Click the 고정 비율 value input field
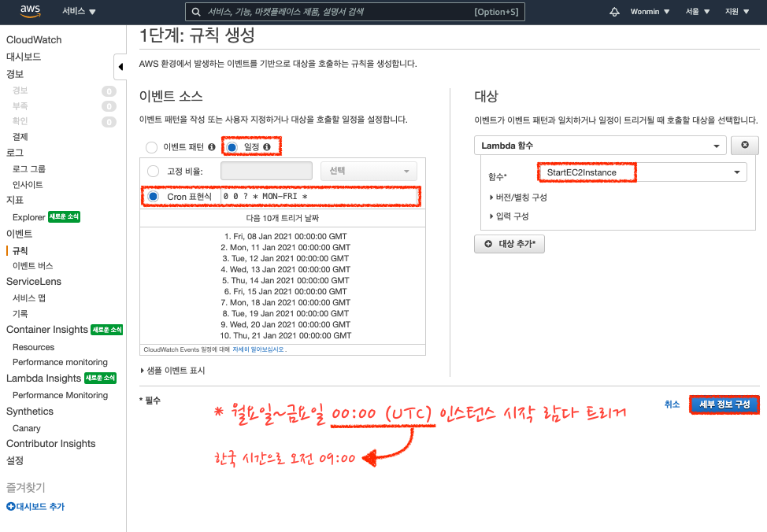Viewport: 767px width, 532px height. tap(267, 171)
